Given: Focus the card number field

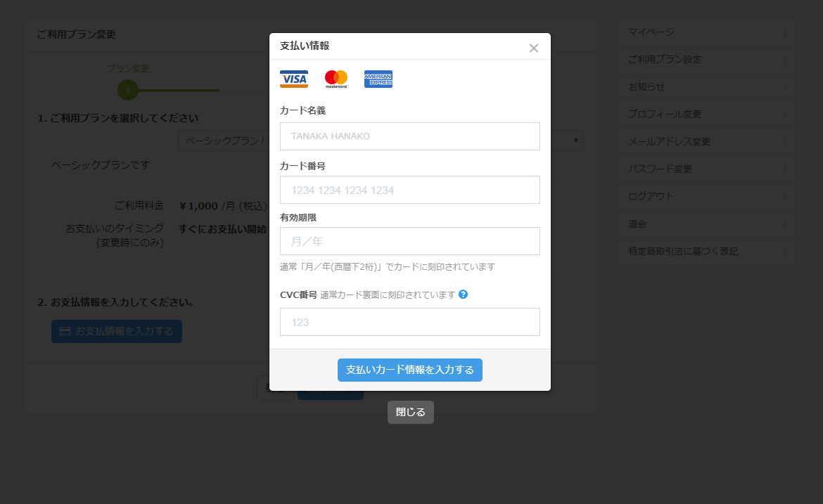Looking at the screenshot, I should click(x=410, y=190).
